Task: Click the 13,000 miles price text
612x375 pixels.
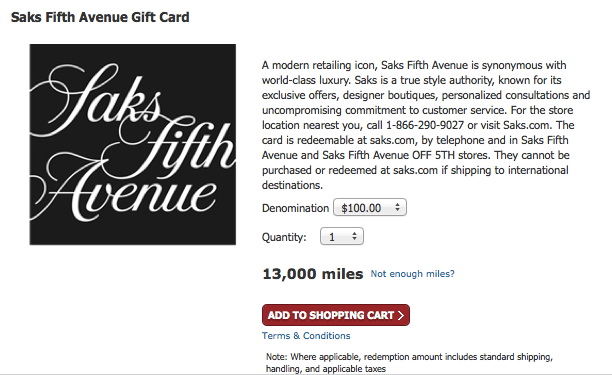Action: pos(313,274)
